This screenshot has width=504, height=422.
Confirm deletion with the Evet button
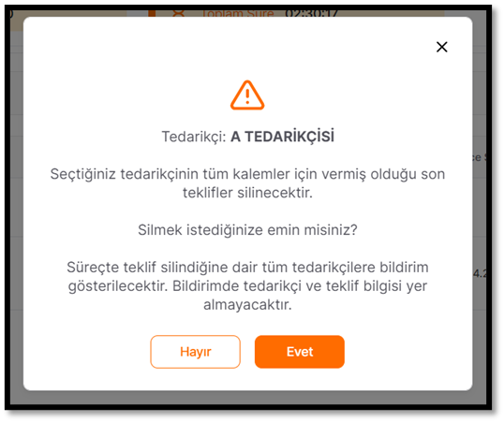[x=300, y=352]
